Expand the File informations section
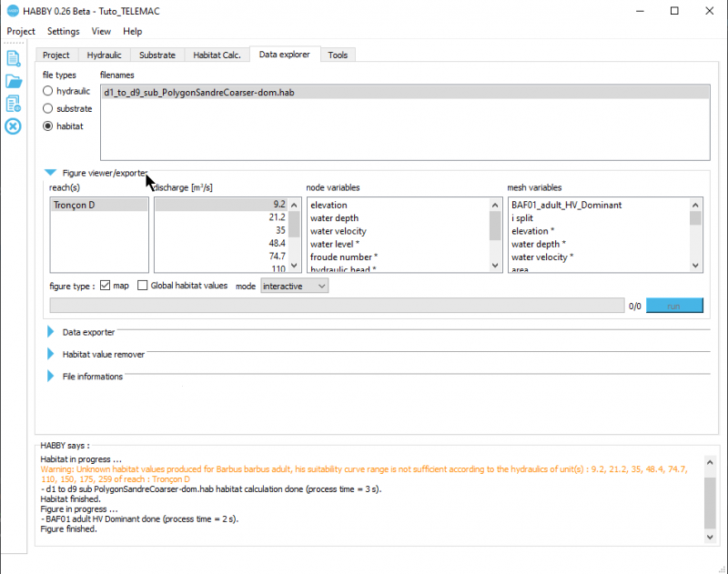 pyautogui.click(x=50, y=376)
